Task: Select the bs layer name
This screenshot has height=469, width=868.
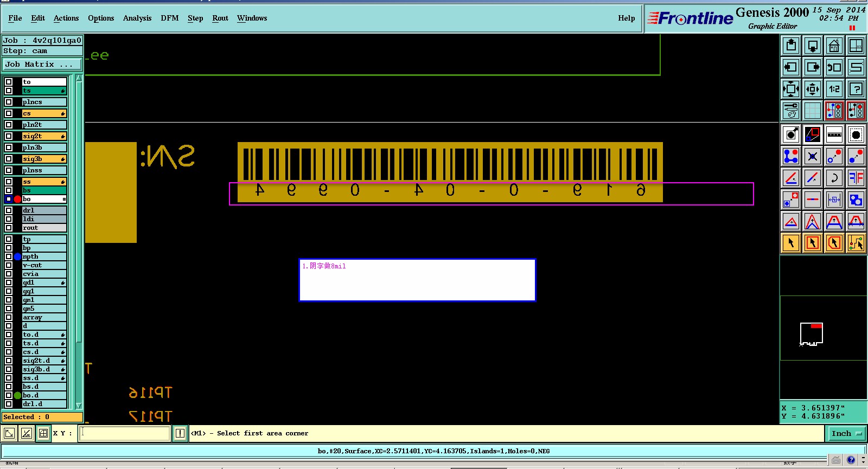Action: [x=44, y=190]
